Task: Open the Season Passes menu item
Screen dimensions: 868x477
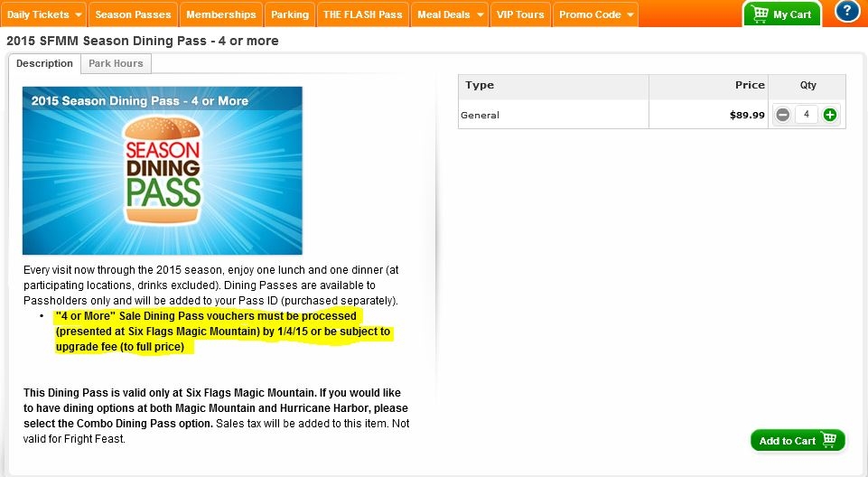Action: pos(133,14)
